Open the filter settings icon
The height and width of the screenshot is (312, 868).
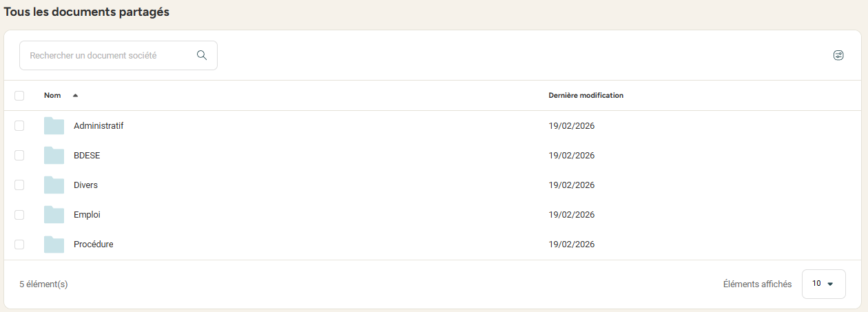click(838, 55)
